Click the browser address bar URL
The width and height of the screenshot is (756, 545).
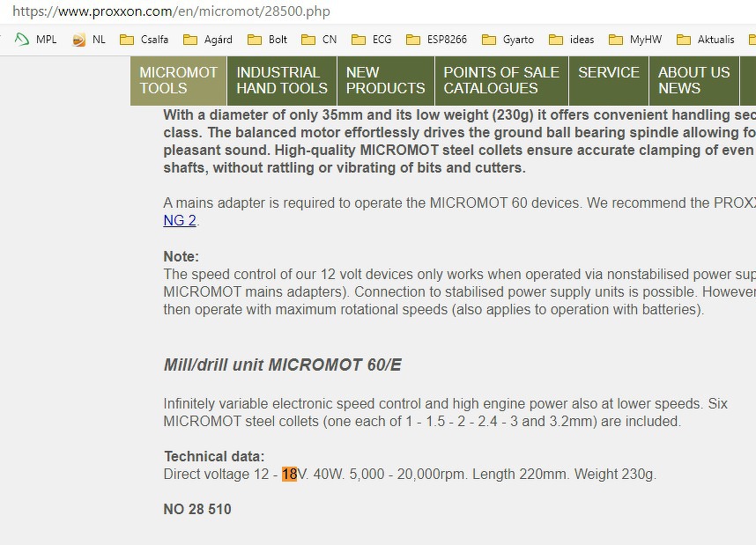[172, 11]
